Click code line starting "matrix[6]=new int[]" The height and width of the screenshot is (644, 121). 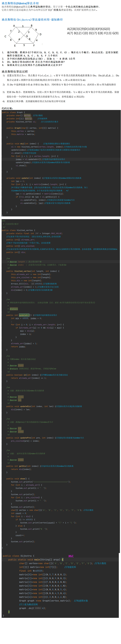(43, 597)
